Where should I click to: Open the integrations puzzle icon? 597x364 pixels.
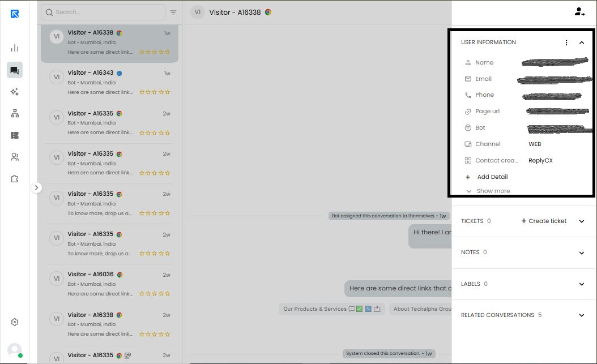15,179
